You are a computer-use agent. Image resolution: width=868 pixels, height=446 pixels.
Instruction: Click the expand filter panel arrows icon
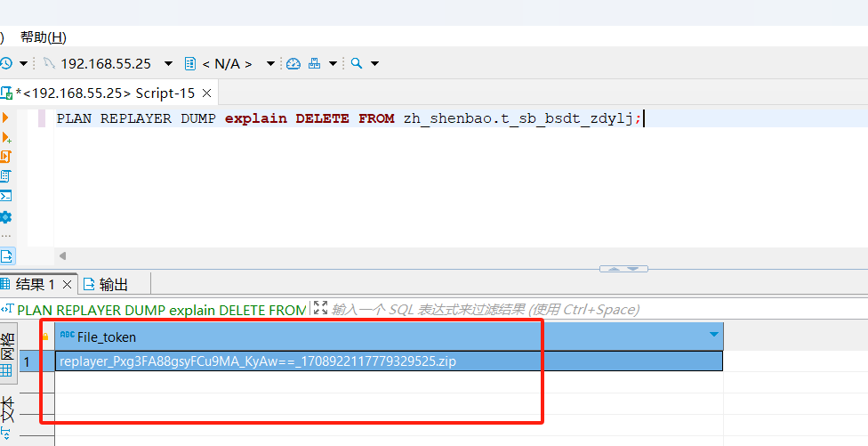[320, 308]
